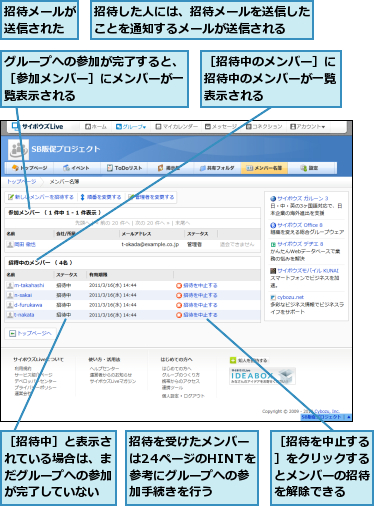
Task: Expand the グループ dropdown menu
Action: [131, 127]
